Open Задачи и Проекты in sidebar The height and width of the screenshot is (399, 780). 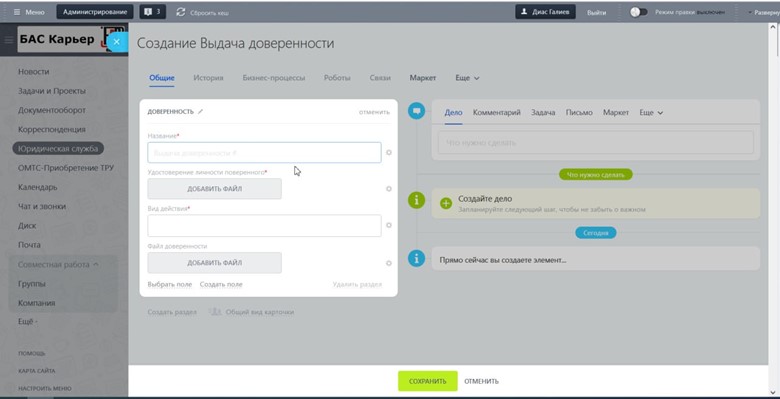(52, 91)
